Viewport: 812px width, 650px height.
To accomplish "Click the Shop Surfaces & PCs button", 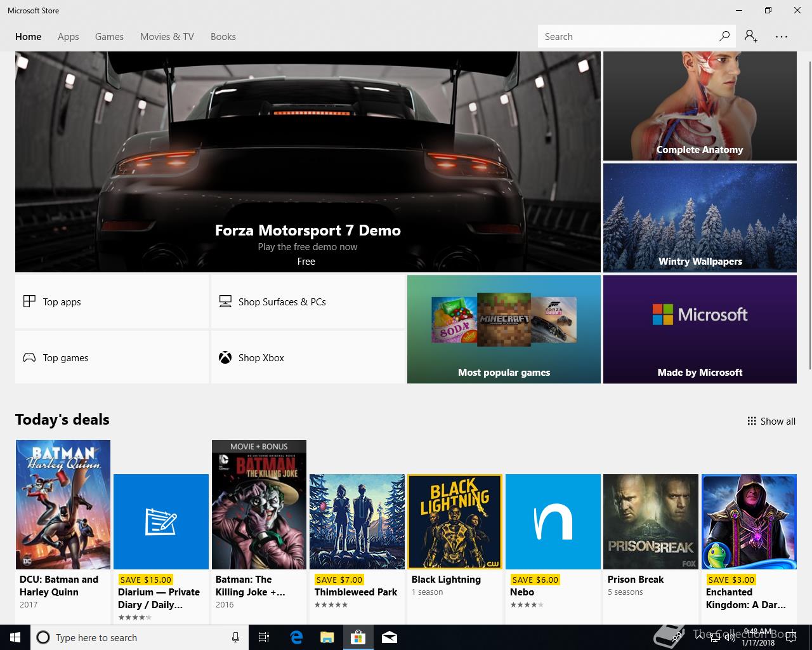I will click(x=308, y=302).
